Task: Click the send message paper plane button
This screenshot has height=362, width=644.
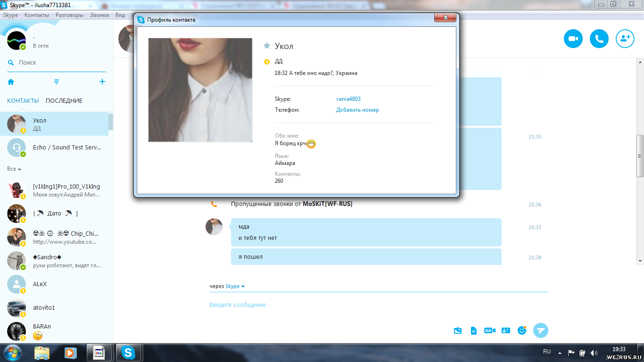Action: click(x=541, y=330)
